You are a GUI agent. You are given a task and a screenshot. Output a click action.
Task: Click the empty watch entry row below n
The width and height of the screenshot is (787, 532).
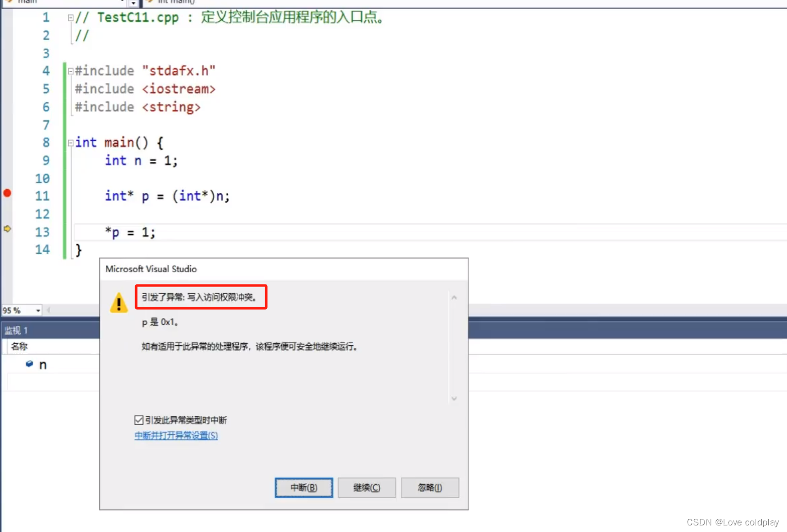click(53, 382)
